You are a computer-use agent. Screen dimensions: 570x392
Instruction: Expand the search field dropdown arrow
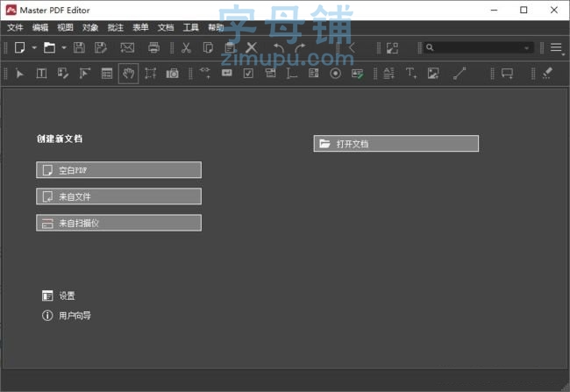click(526, 48)
